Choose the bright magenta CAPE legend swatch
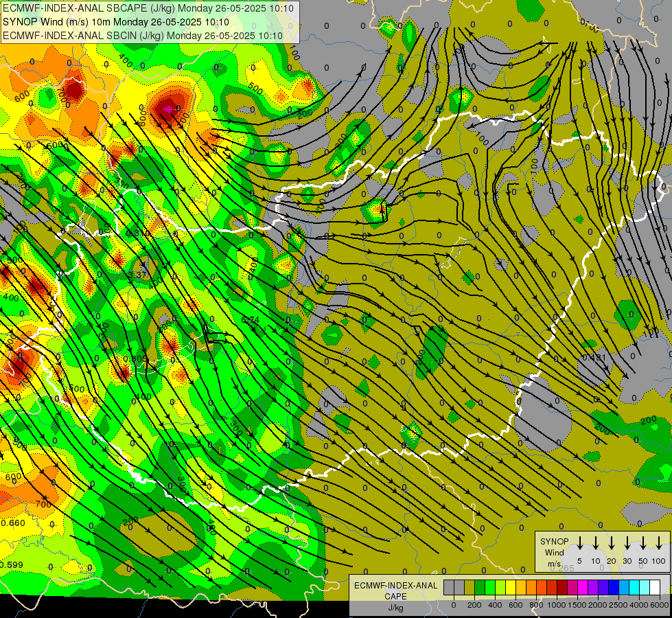The width and height of the screenshot is (672, 618). pyautogui.click(x=583, y=587)
